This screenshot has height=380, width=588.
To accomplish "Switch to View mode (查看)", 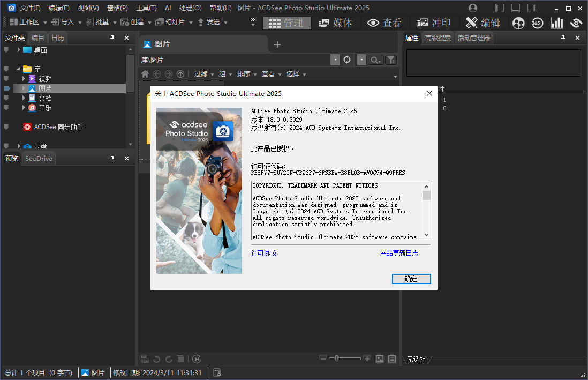I will (x=385, y=23).
